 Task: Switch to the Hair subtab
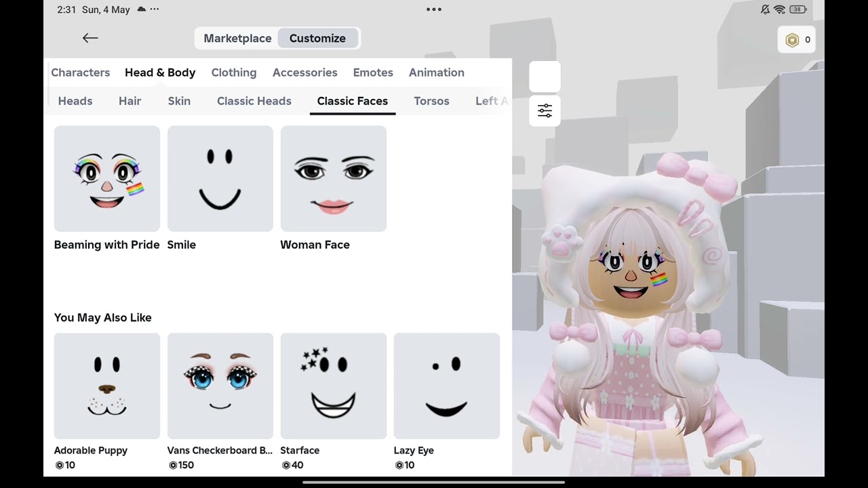click(x=130, y=101)
